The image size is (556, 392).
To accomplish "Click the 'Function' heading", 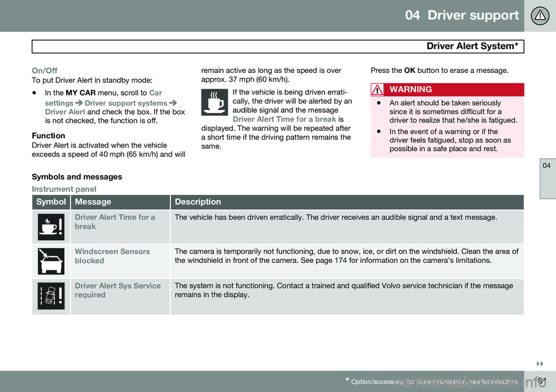I will point(49,135).
